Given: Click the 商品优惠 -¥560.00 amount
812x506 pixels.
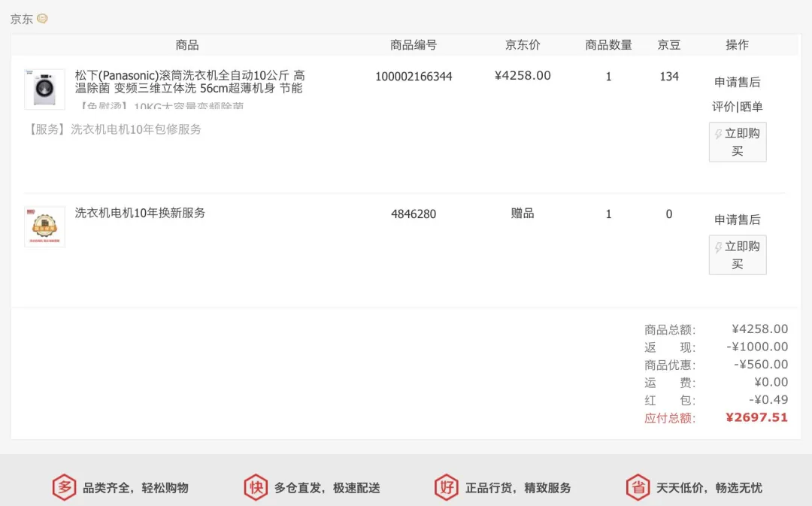Looking at the screenshot, I should point(761,364).
